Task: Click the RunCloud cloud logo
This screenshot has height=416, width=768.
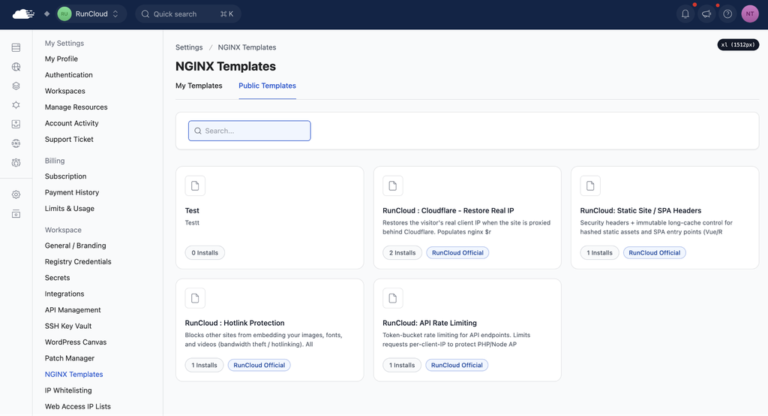Action: click(x=23, y=14)
